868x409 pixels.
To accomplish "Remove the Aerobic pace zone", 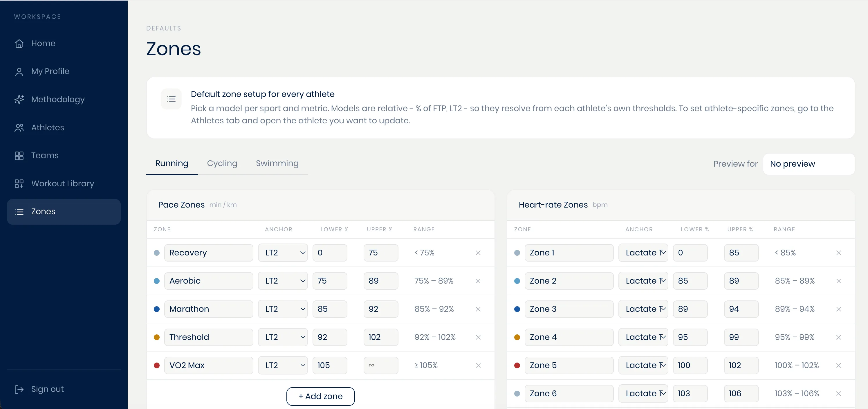I will pyautogui.click(x=478, y=281).
